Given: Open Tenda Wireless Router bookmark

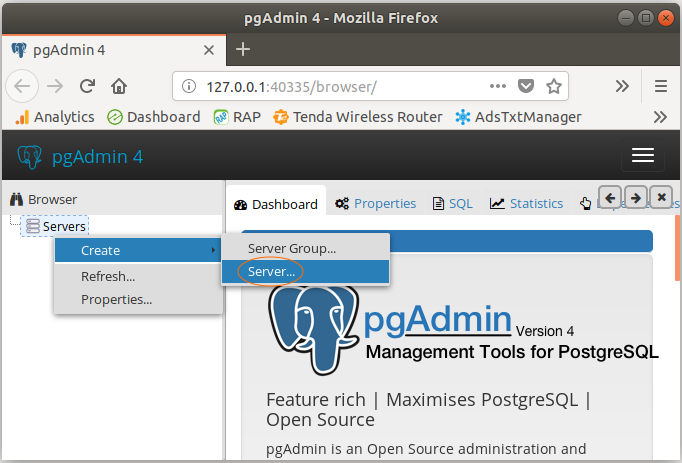Looking at the screenshot, I should click(x=358, y=117).
